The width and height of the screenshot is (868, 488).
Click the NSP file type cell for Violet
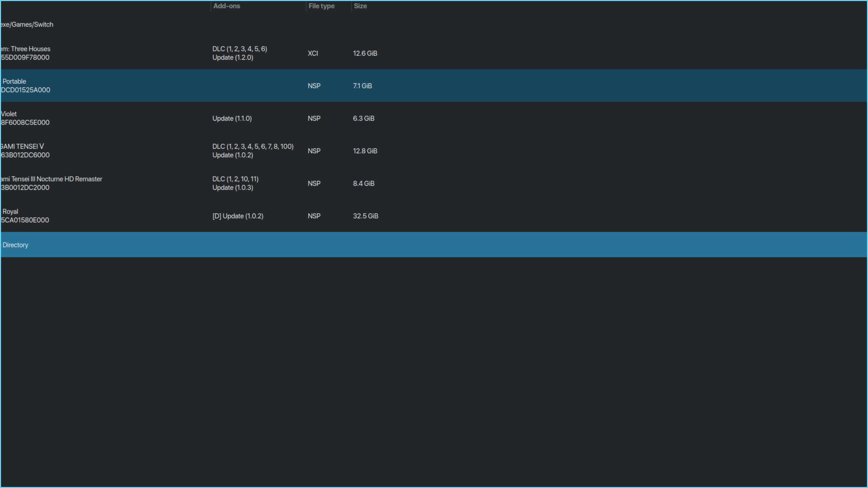[314, 118]
